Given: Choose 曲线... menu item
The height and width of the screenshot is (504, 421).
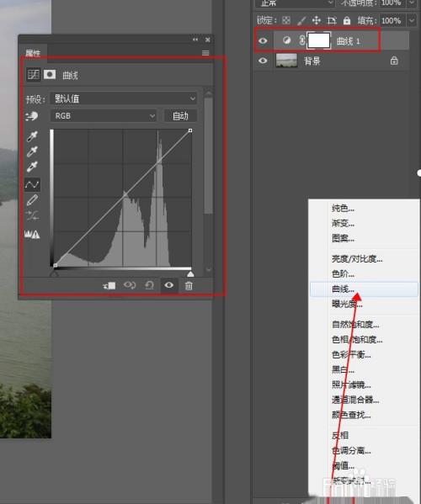Looking at the screenshot, I should tap(364, 289).
